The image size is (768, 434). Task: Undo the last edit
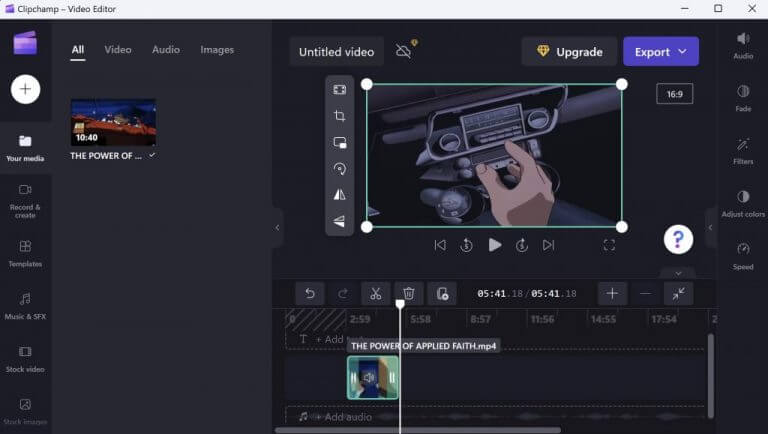(310, 293)
